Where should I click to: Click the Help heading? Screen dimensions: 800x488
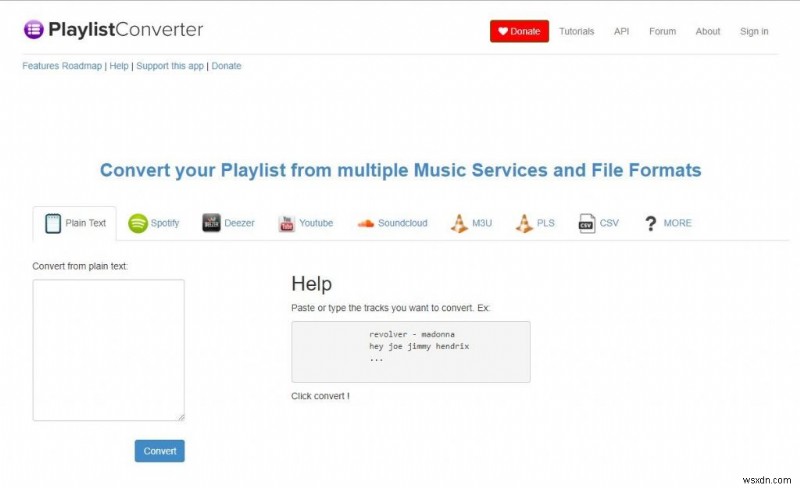312,284
